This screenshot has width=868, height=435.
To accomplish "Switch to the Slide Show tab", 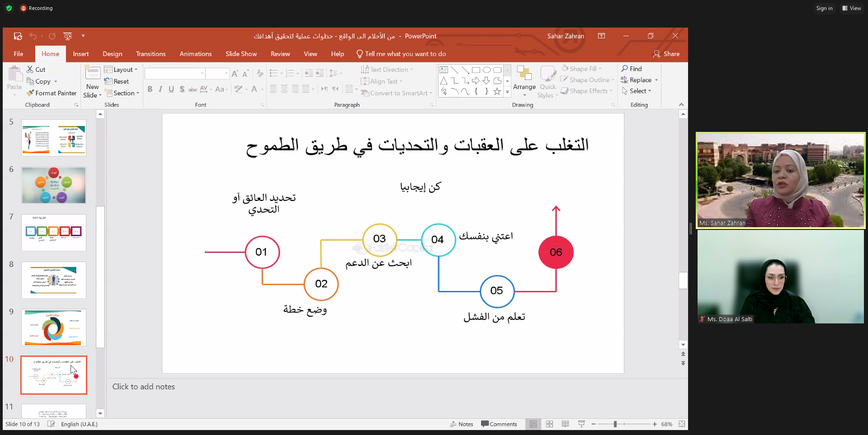I will point(241,54).
